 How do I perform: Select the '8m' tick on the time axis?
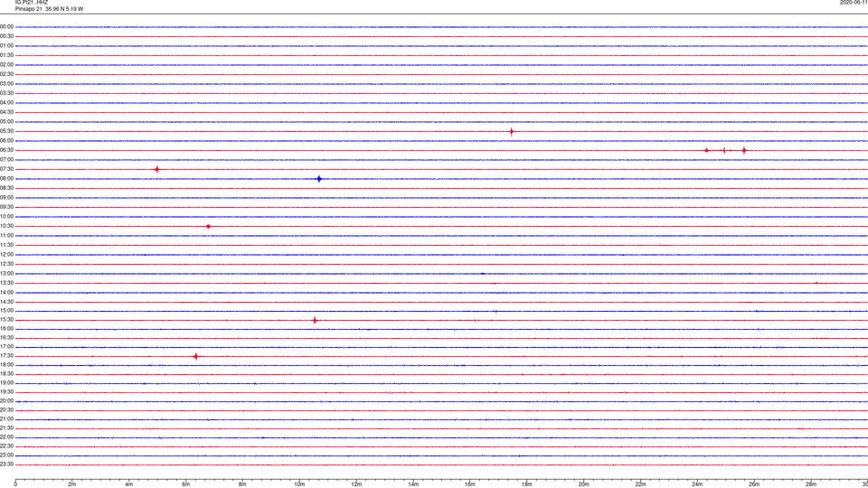[242, 484]
